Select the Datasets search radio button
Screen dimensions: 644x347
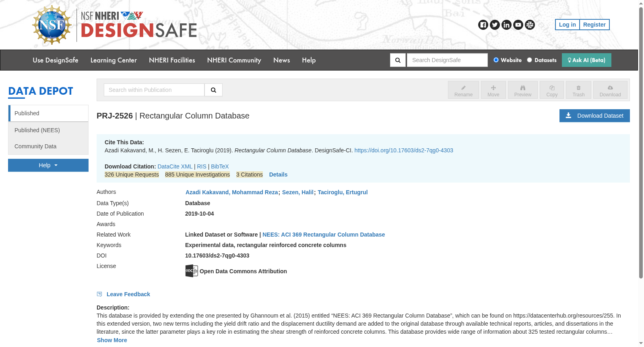point(529,60)
